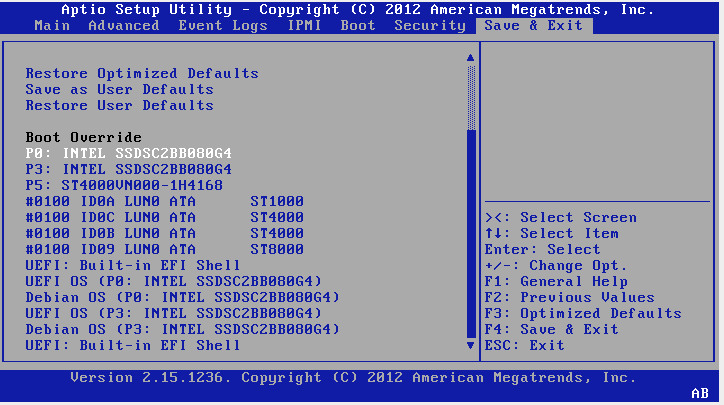Switch to the Advanced tab
This screenshot has width=724, height=405.
click(124, 25)
